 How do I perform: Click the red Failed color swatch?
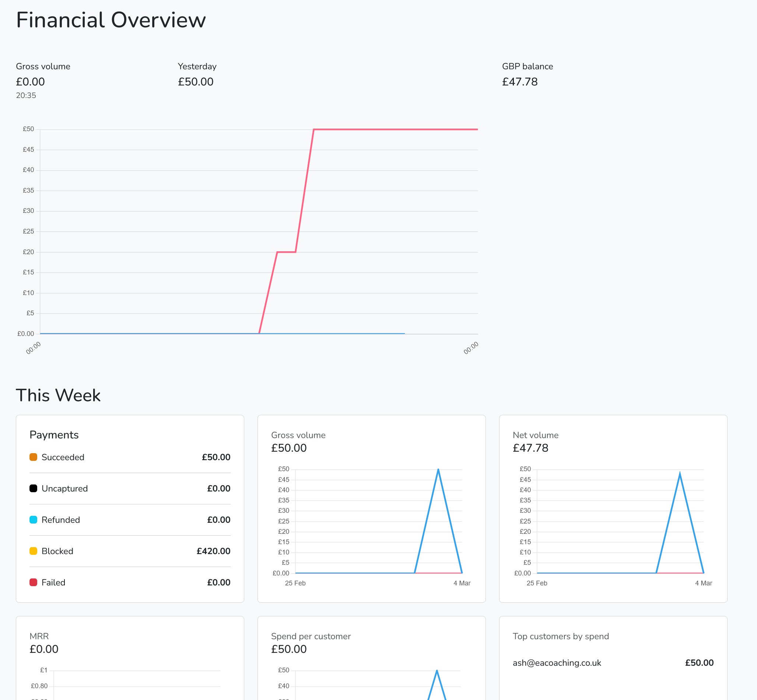coord(33,582)
